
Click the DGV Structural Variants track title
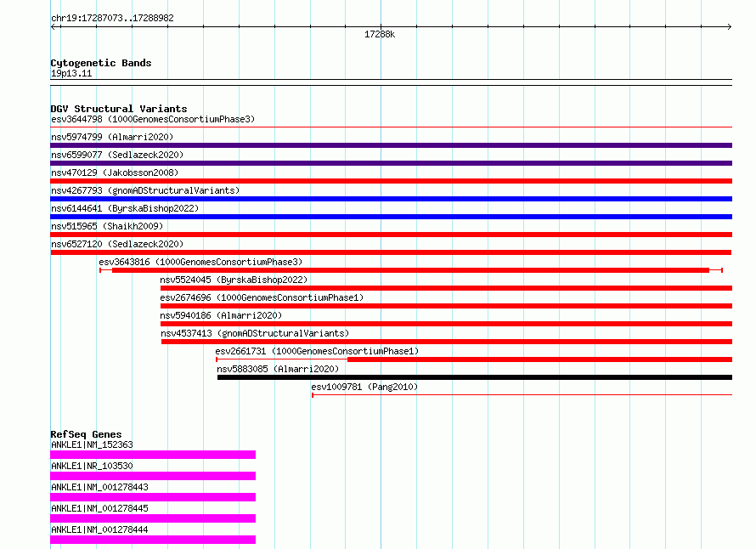point(119,109)
